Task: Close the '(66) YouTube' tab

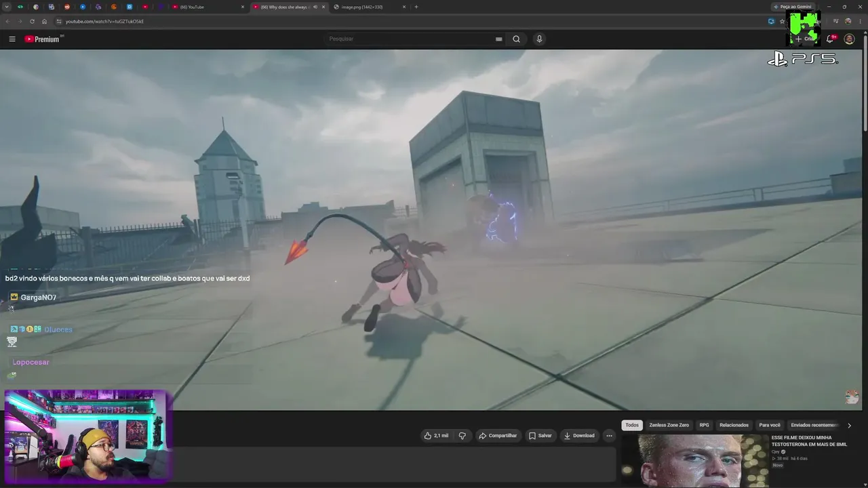Action: click(242, 7)
